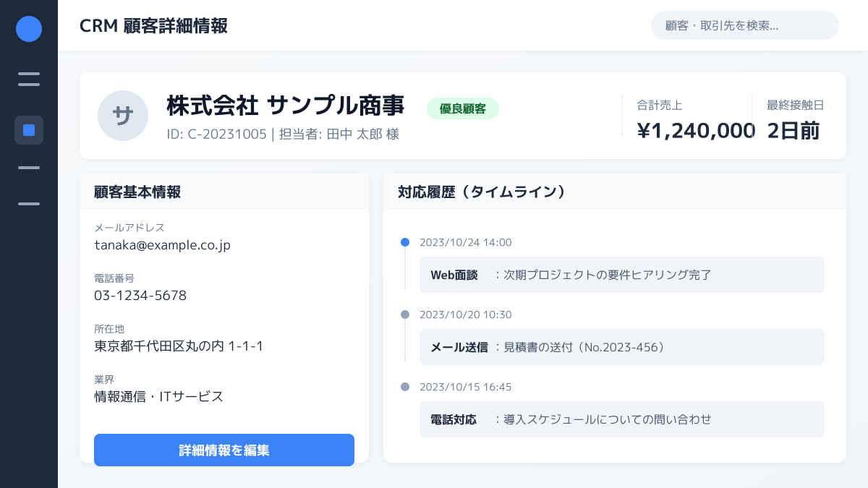Open the hamburger menu icon in sidebar
This screenshot has width=868, height=488.
tap(29, 80)
